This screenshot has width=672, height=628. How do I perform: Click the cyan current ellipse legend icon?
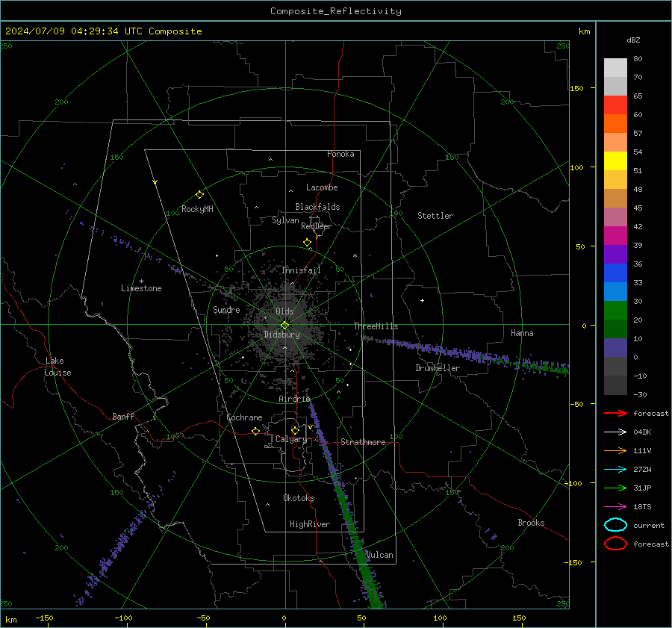(615, 525)
